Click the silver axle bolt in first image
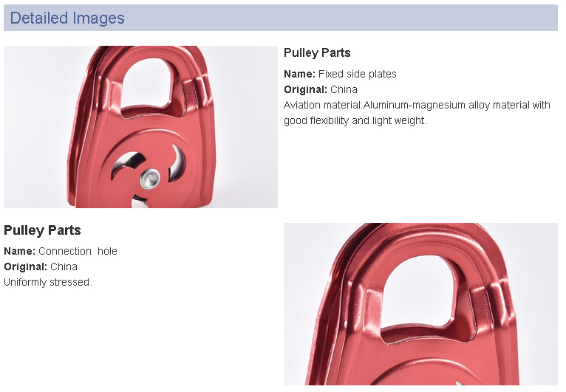Viewport: 566px width, 392px height. click(150, 179)
